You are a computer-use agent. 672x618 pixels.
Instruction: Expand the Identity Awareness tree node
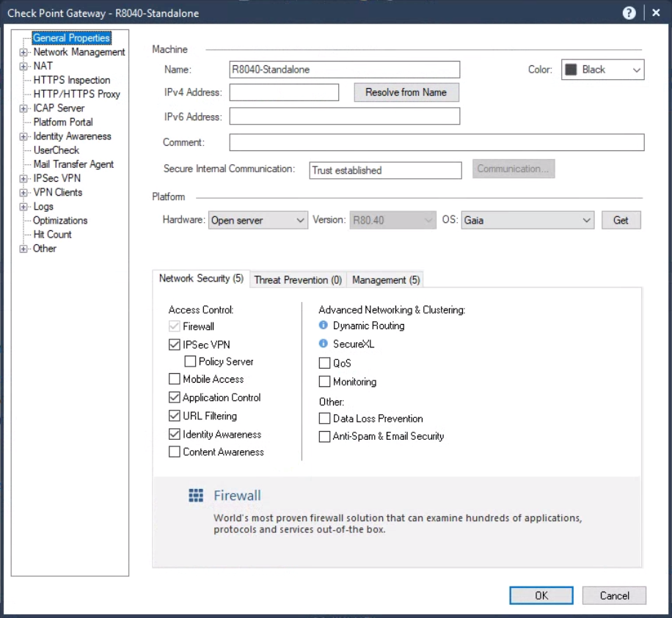(x=23, y=136)
